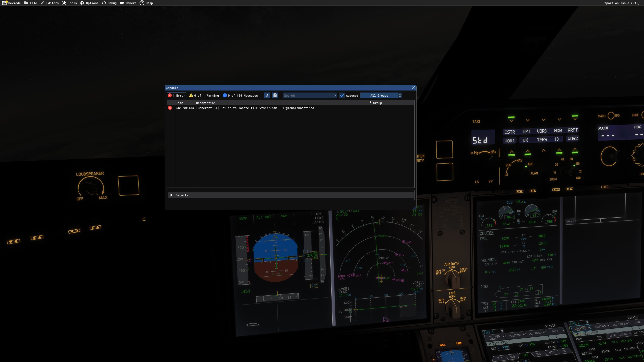Uncheck the Autoset checkbox
The height and width of the screenshot is (362, 644).
point(342,95)
